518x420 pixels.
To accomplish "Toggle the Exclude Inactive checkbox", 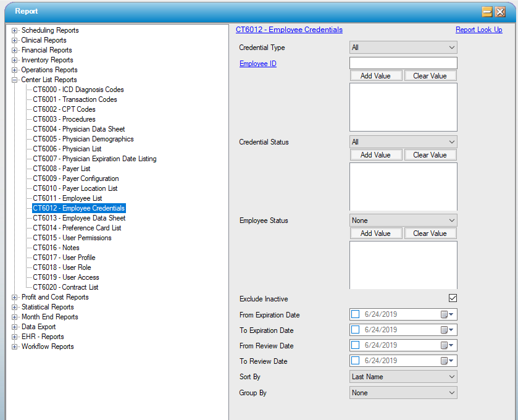I will pos(453,299).
